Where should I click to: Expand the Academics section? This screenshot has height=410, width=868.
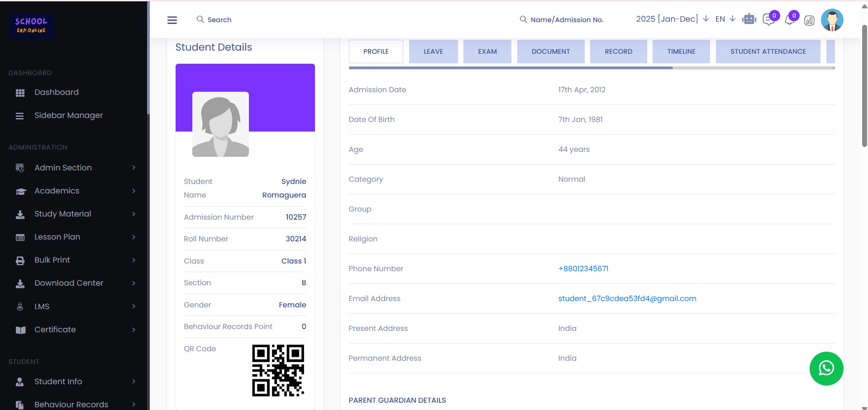point(56,191)
